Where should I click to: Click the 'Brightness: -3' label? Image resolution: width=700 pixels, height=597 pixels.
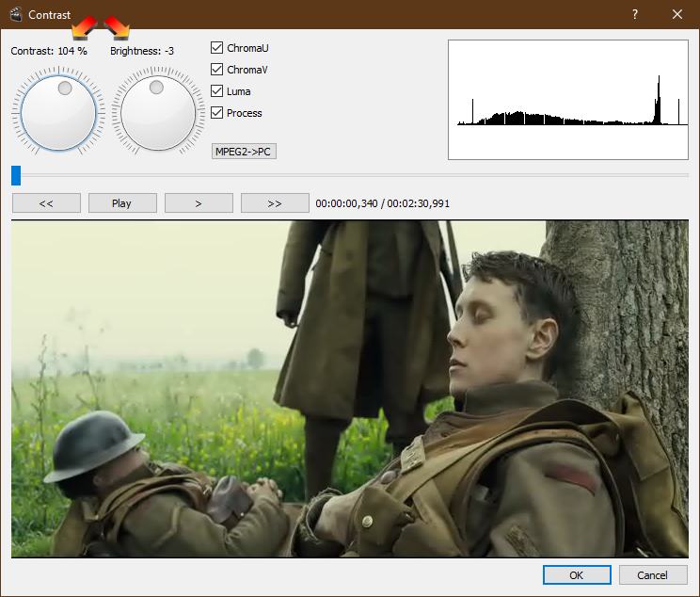click(142, 51)
